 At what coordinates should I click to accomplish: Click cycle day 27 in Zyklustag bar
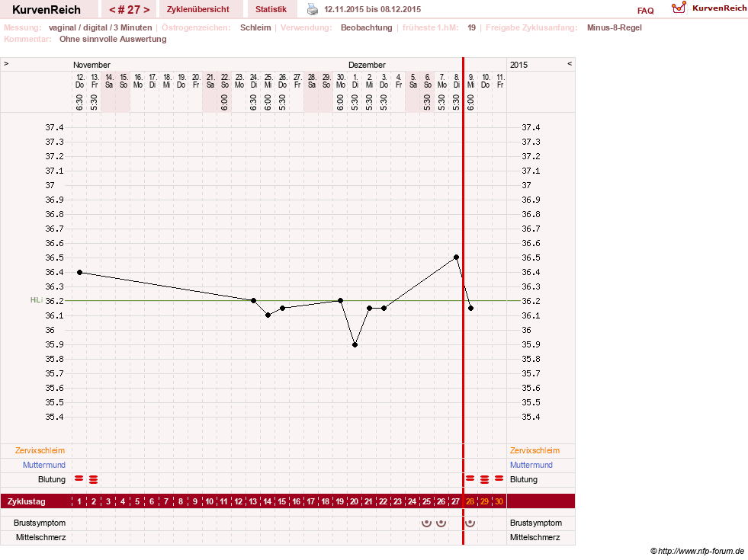click(x=455, y=501)
